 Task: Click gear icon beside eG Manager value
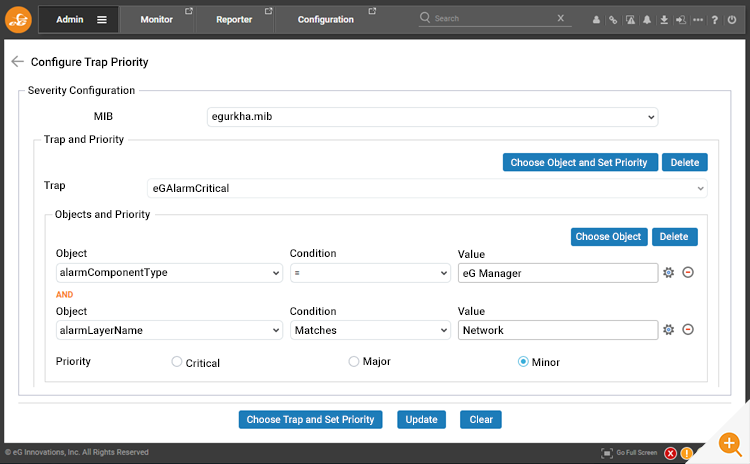pyautogui.click(x=669, y=273)
